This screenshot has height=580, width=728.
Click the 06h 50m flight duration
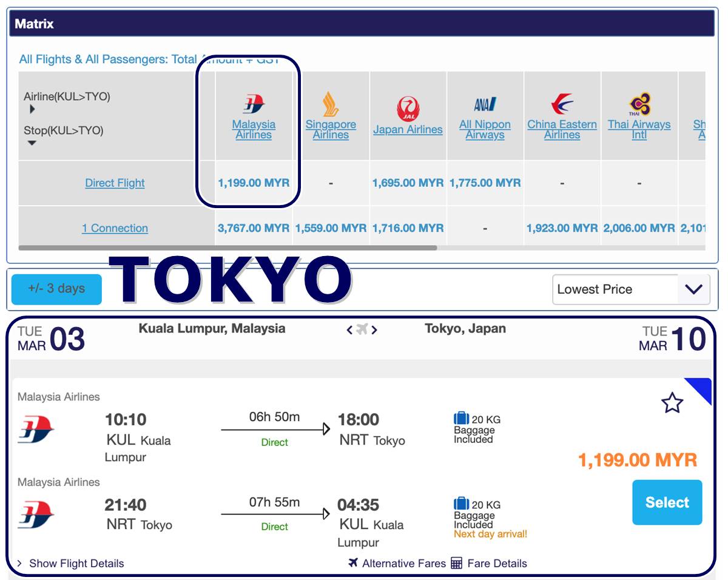(274, 417)
